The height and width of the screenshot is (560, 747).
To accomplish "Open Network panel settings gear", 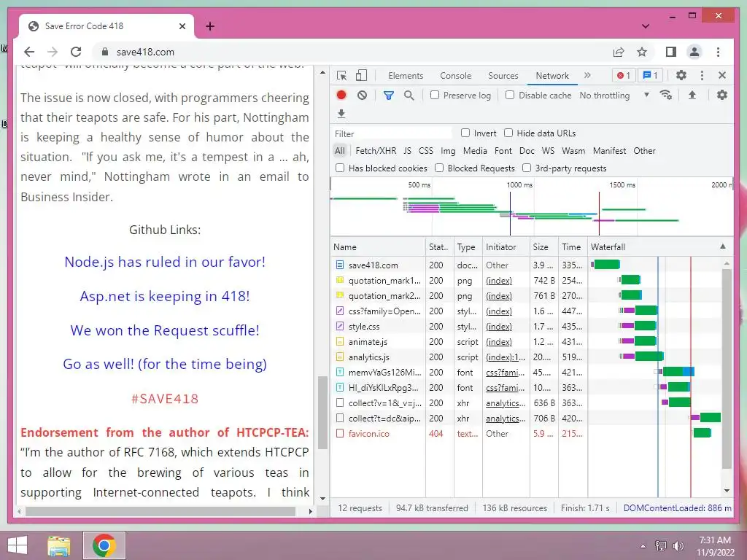I will point(722,95).
